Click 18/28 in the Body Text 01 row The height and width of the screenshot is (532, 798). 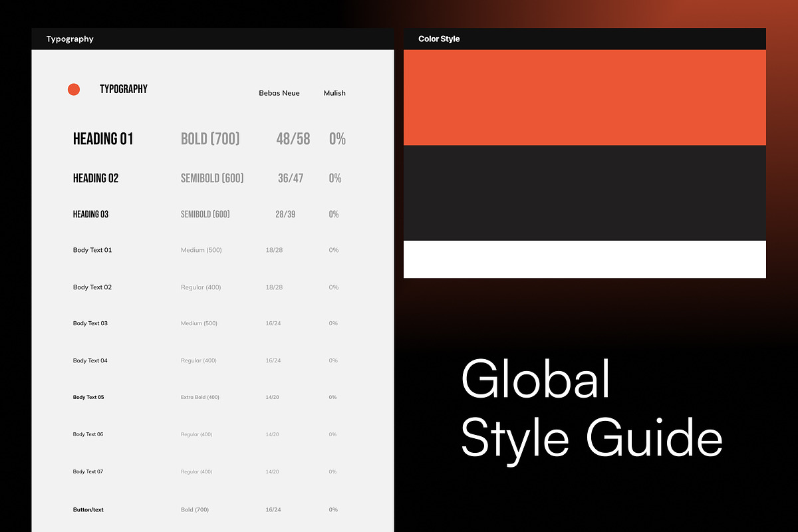(x=274, y=250)
